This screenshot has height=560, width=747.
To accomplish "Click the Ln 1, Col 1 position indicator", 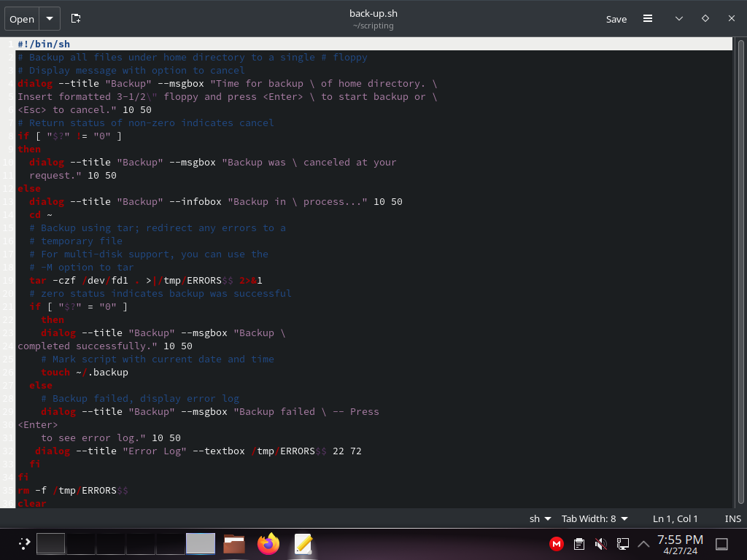I will (x=675, y=518).
